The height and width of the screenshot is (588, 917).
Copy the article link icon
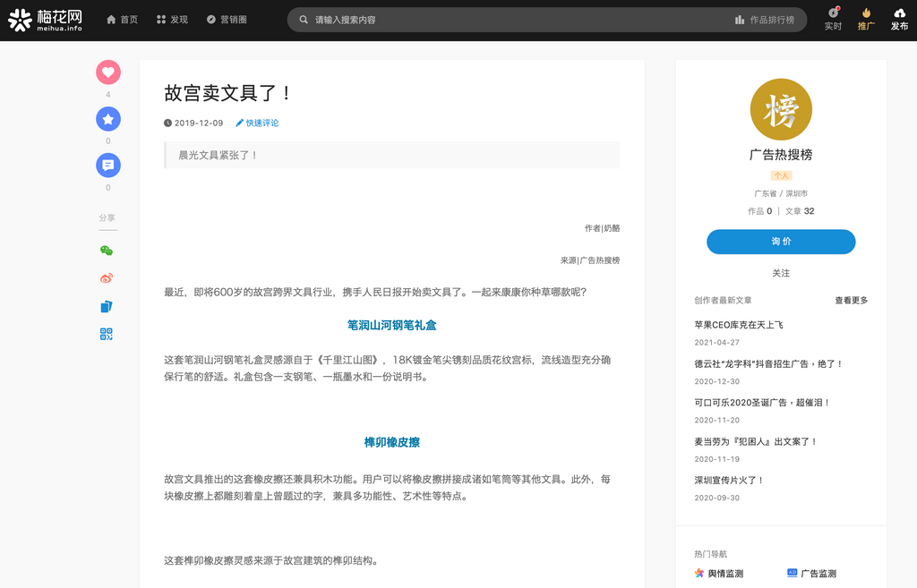click(x=107, y=306)
